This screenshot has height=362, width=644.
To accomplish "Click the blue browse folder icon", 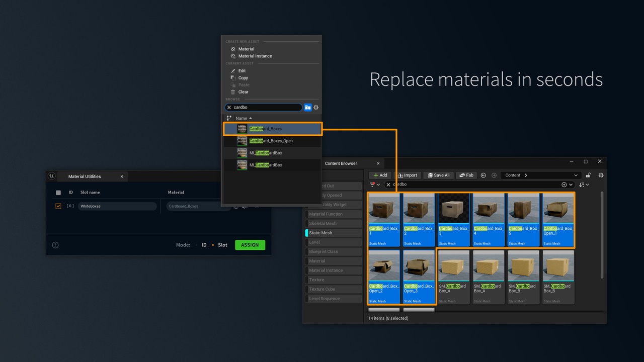I will click(x=308, y=108).
